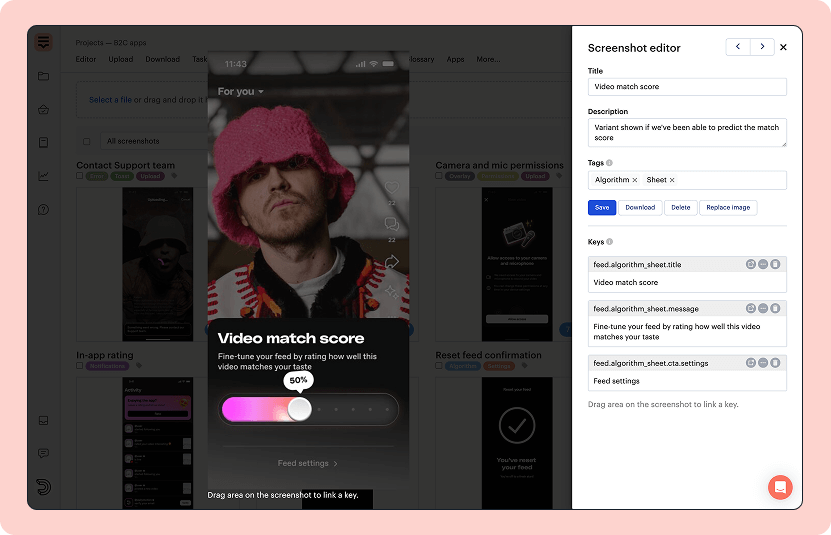The image size is (831, 535).
Task: Open the In-app rating screenshot thumbnail
Action: coord(157,443)
